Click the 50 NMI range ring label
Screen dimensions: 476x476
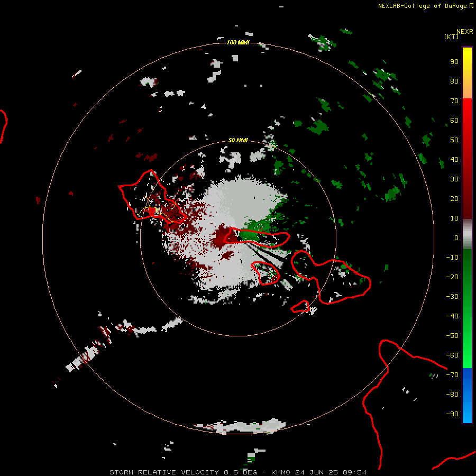(238, 140)
